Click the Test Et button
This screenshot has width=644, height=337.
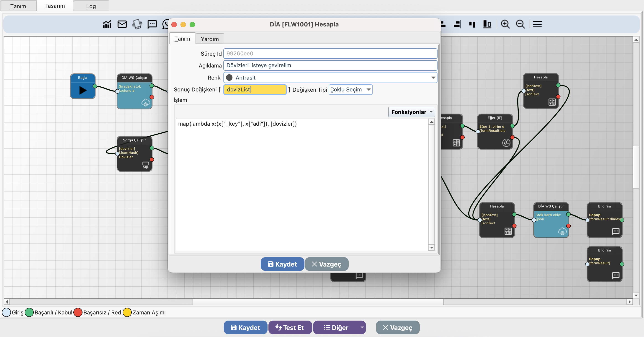tap(290, 327)
